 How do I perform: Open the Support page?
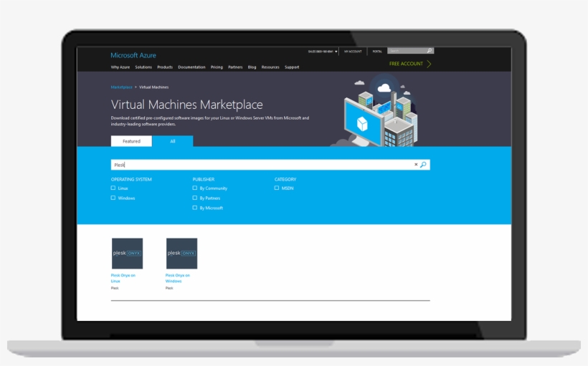(292, 67)
